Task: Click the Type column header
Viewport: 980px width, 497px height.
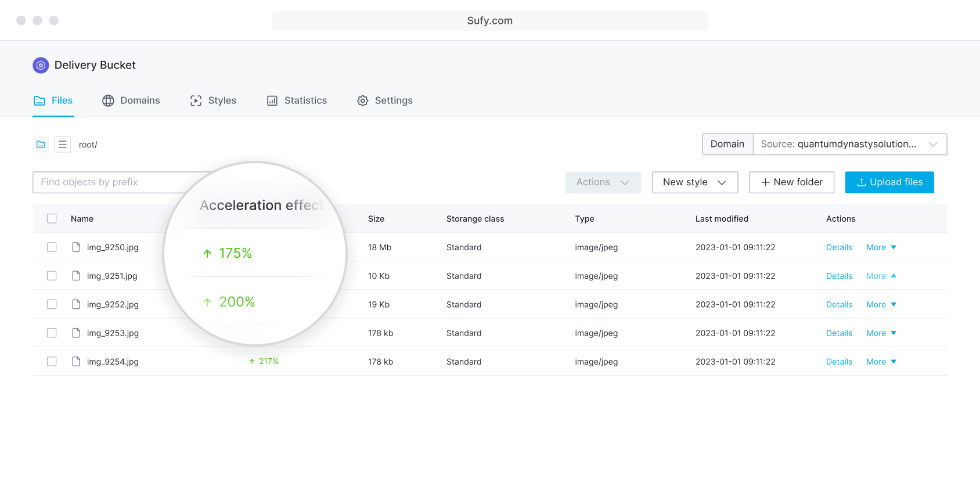Action: click(x=585, y=219)
